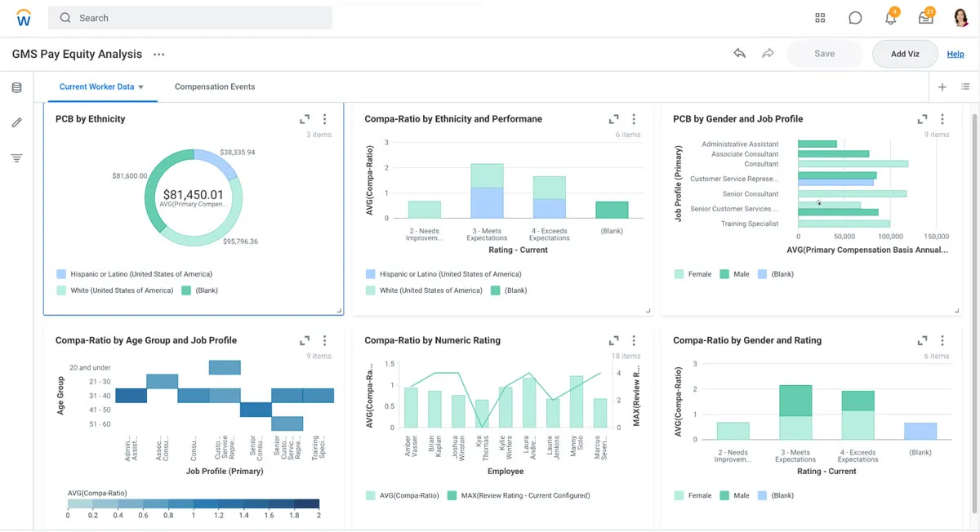Undo the last change with the undo arrow
This screenshot has width=980, height=532.
pyautogui.click(x=739, y=52)
